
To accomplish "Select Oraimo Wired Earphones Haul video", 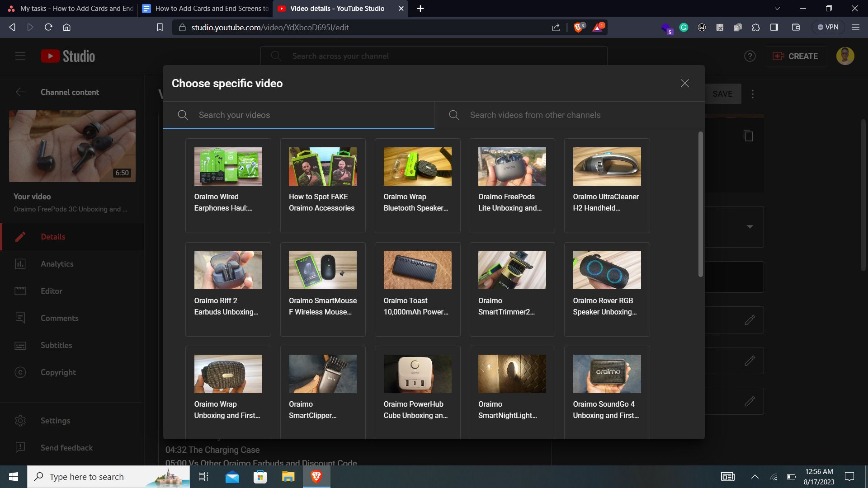I will pyautogui.click(x=228, y=185).
